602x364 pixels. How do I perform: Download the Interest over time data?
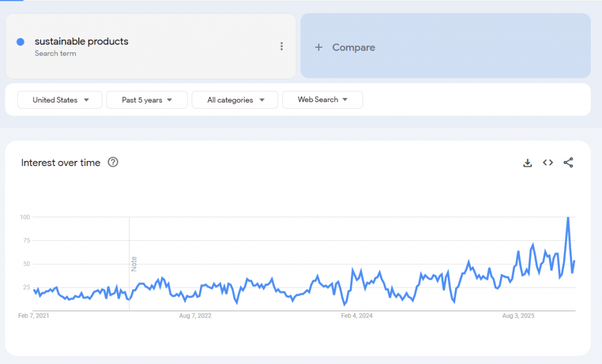[x=527, y=163]
